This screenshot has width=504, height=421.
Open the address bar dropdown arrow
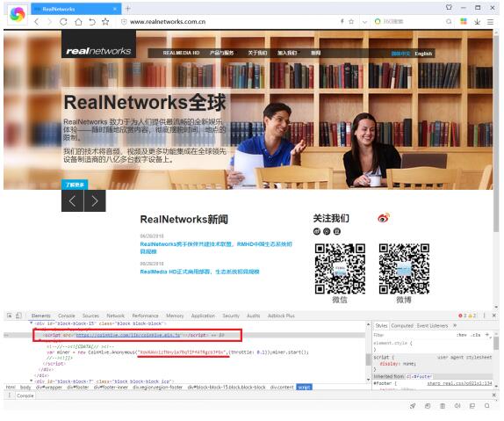click(364, 22)
